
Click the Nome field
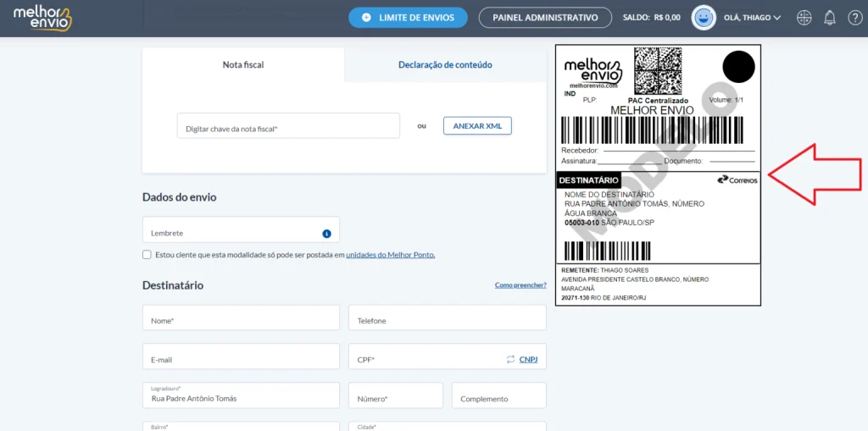coord(241,318)
